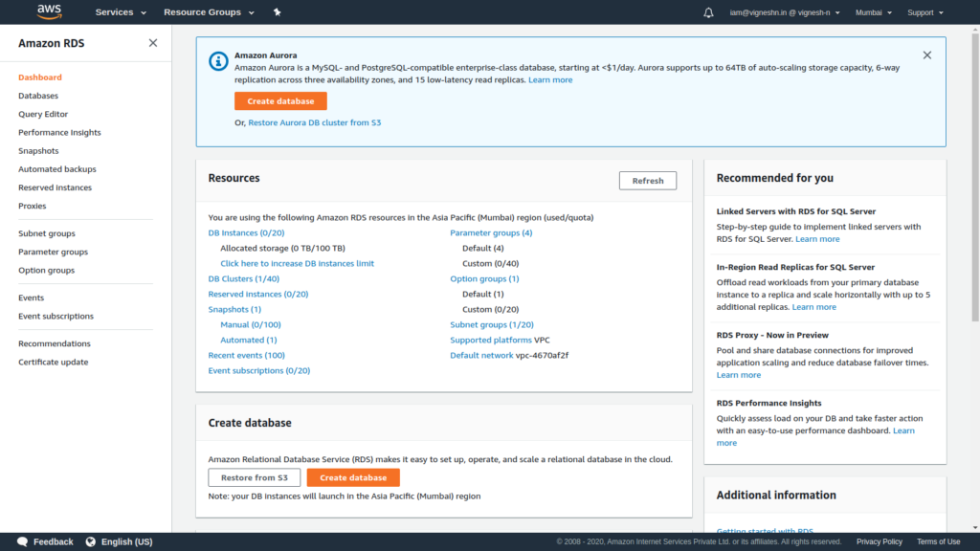Open Query Editor from sidebar
Viewport: 980px width, 551px height.
click(43, 114)
